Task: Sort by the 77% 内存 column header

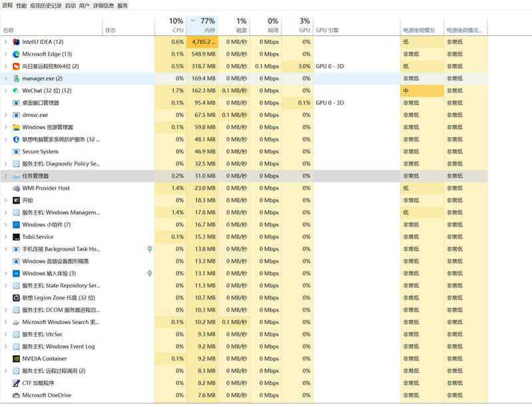Action: [202, 25]
